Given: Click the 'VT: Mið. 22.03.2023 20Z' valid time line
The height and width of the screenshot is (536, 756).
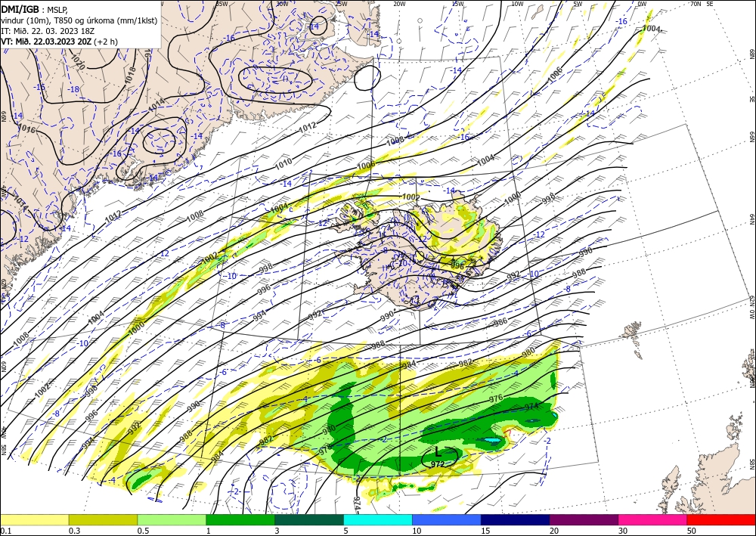Looking at the screenshot, I should pos(59,42).
